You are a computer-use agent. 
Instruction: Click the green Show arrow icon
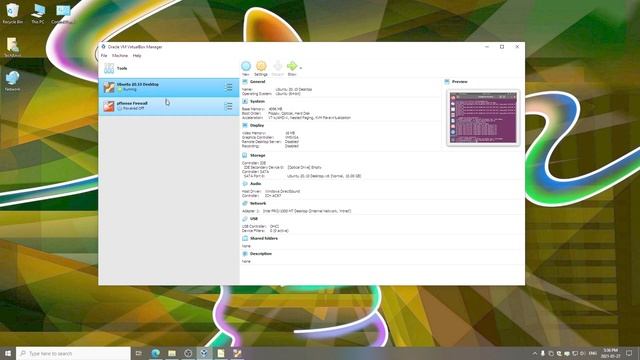(x=292, y=66)
